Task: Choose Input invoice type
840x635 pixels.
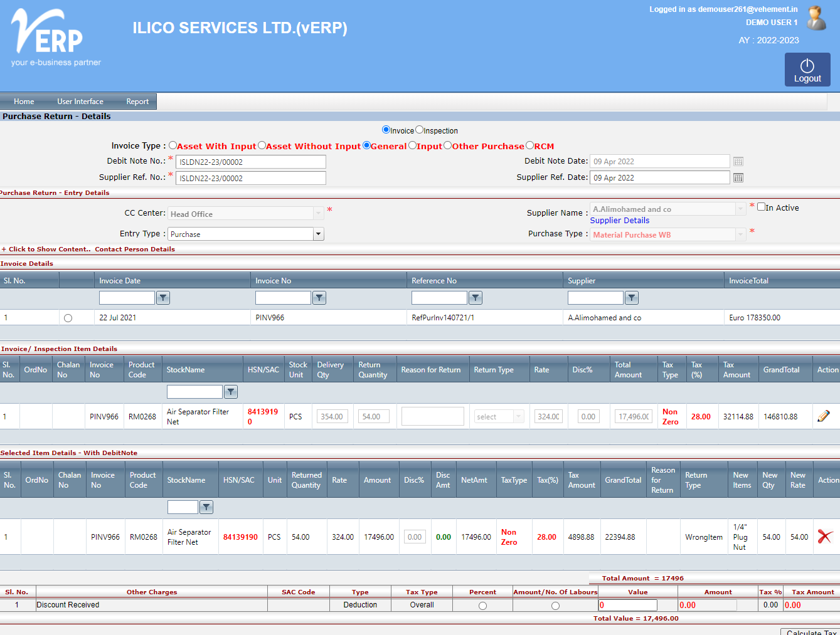Action: tap(412, 145)
